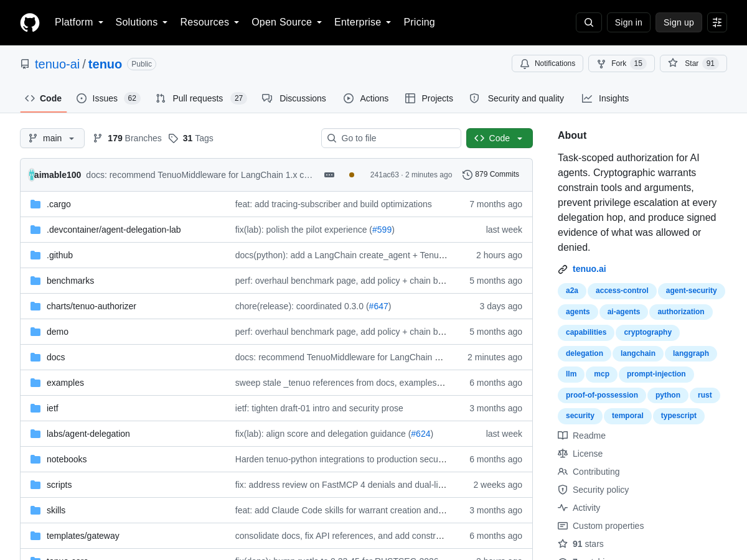Focus the Go to file field

pyautogui.click(x=391, y=138)
